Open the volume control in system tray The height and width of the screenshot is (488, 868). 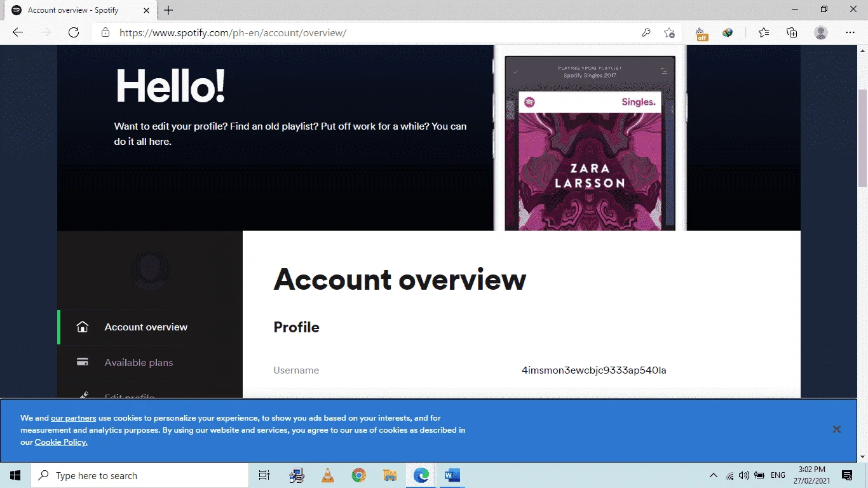click(744, 475)
